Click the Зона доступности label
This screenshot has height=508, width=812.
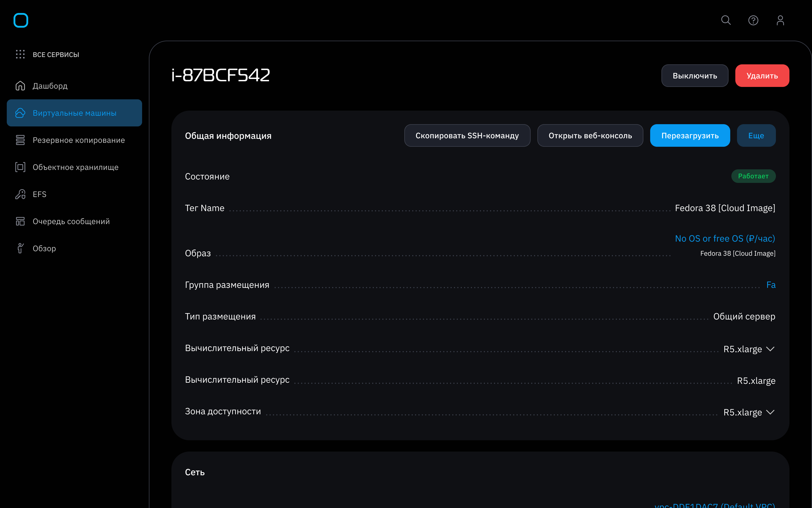click(223, 411)
